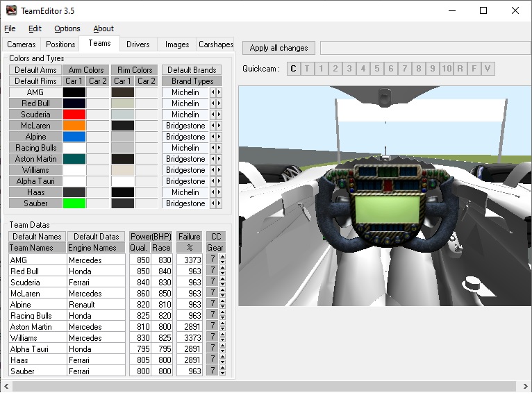Open the File menu
This screenshot has height=395, width=532.
tap(10, 28)
